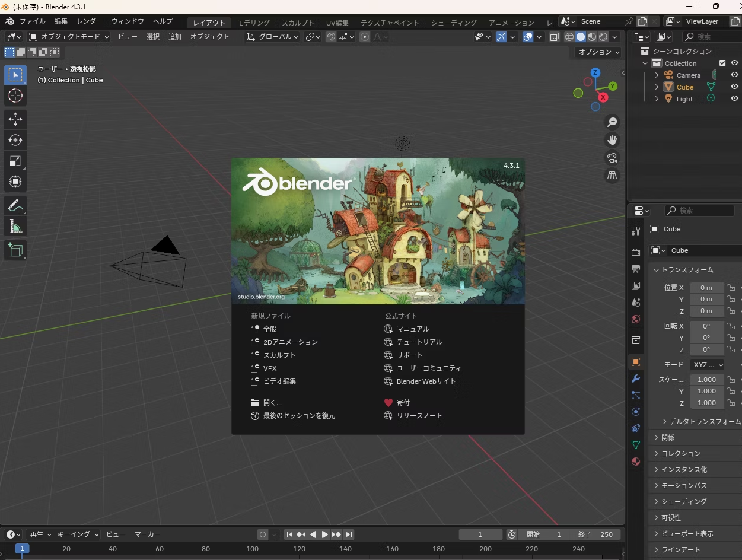Open the Object Mode dropdown
This screenshot has width=742, height=560.
(69, 37)
